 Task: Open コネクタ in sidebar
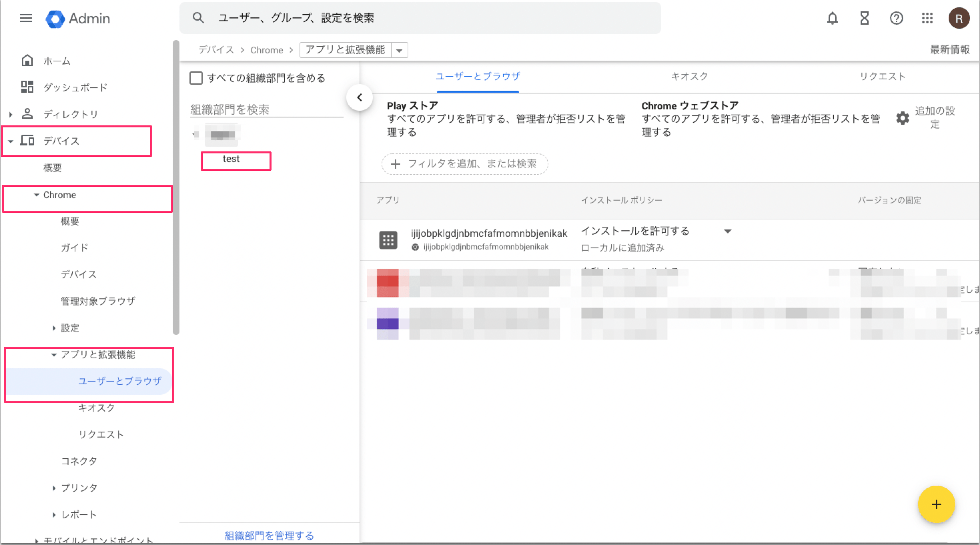click(79, 461)
